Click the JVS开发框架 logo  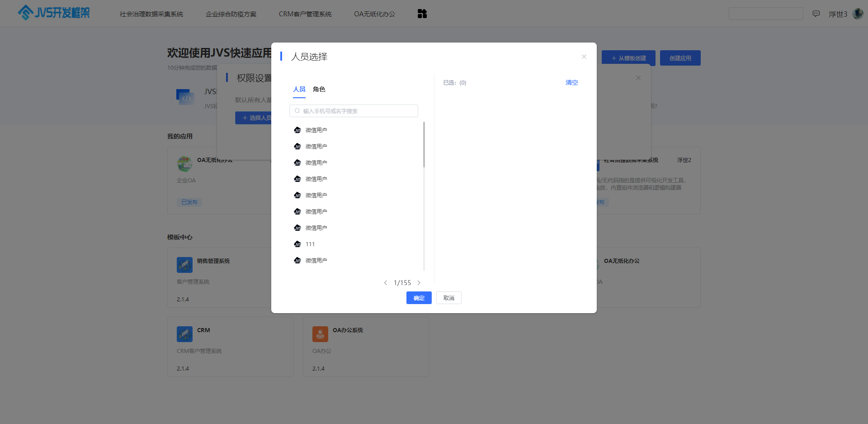coord(53,13)
